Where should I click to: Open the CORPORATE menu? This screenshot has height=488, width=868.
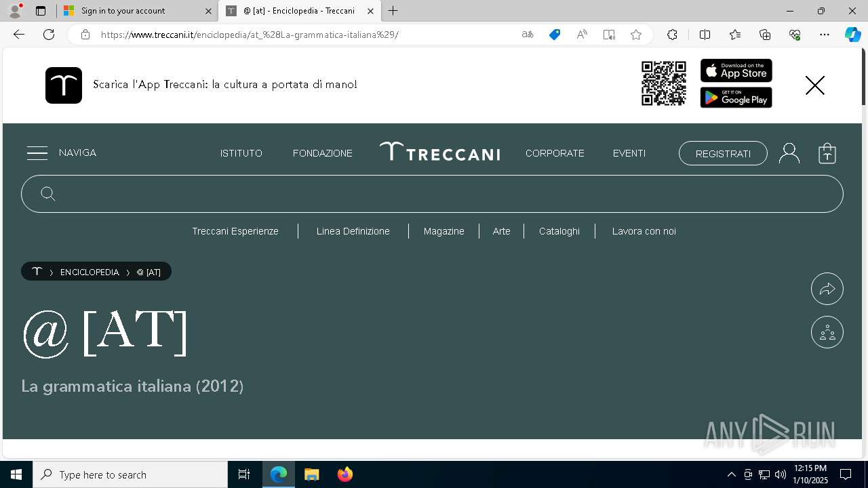pos(555,153)
